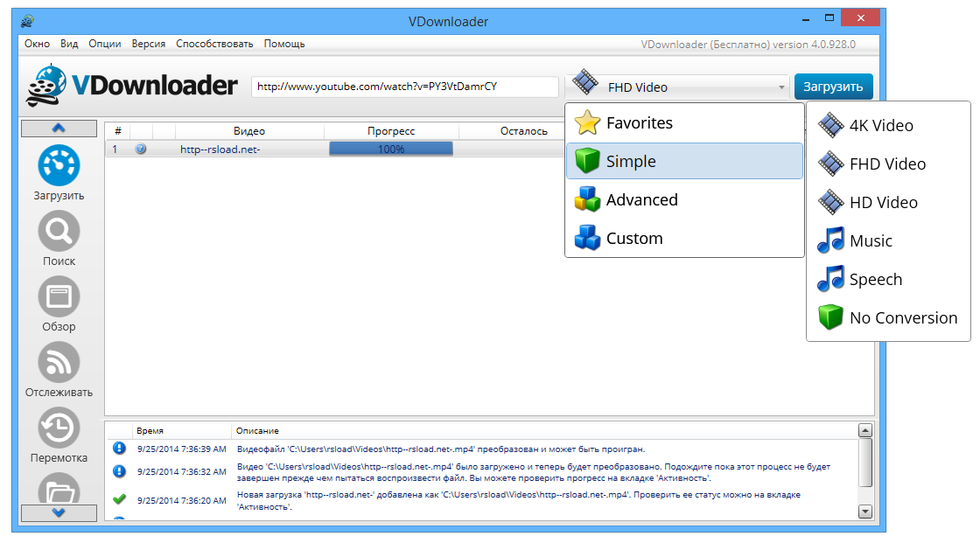Sort by the Прогресс column header

391,131
